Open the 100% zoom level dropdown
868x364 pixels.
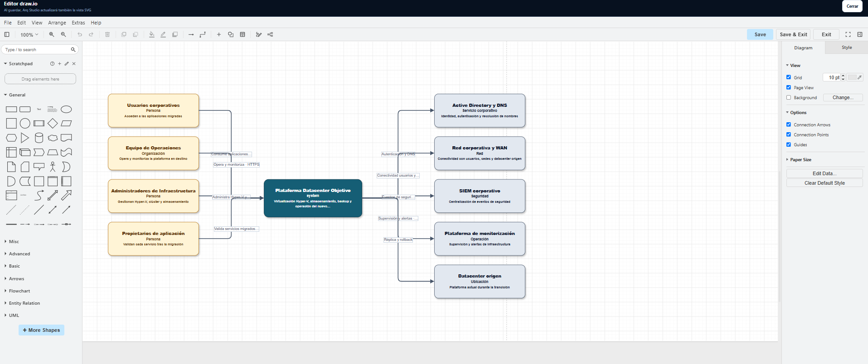29,34
